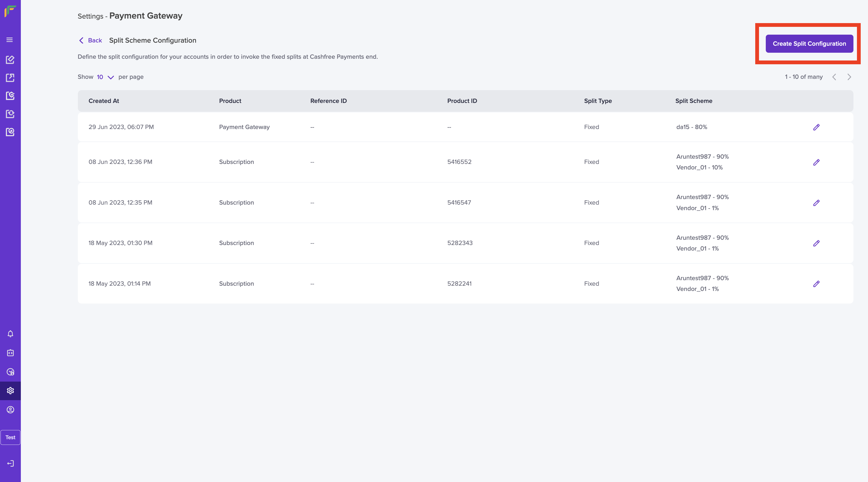Screen dimensions: 868x482
Task: Open the notifications bell icon
Action: pyautogui.click(x=11, y=334)
